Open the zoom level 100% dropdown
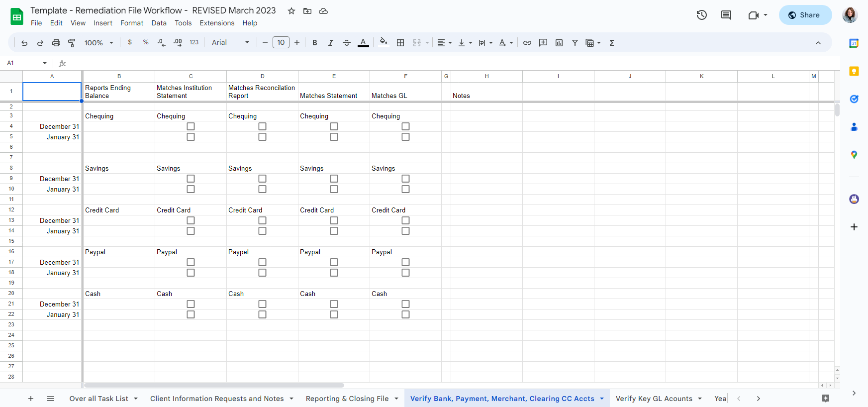The image size is (868, 407). point(99,43)
